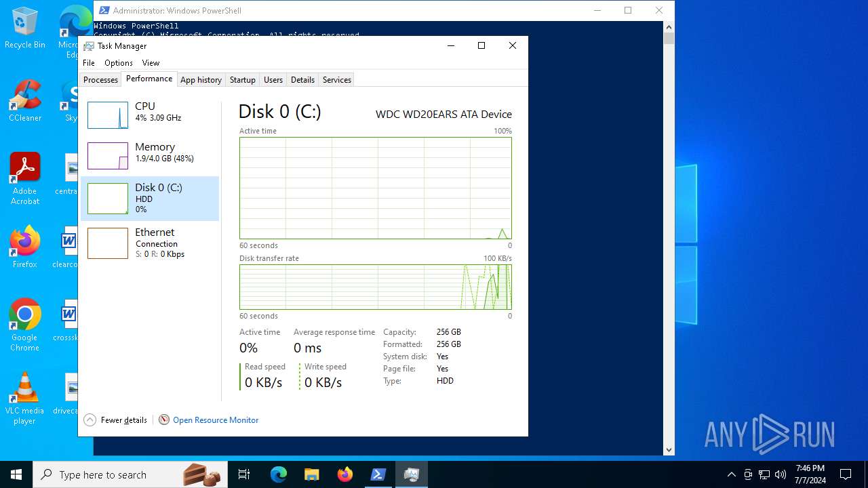Click the network tray icon
Image resolution: width=868 pixels, height=488 pixels.
coord(764,474)
